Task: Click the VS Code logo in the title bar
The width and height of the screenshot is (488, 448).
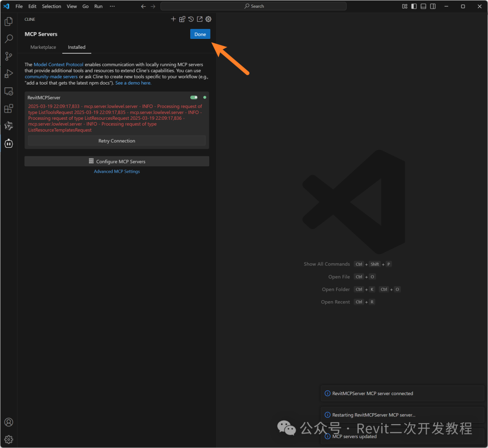Action: click(x=6, y=6)
